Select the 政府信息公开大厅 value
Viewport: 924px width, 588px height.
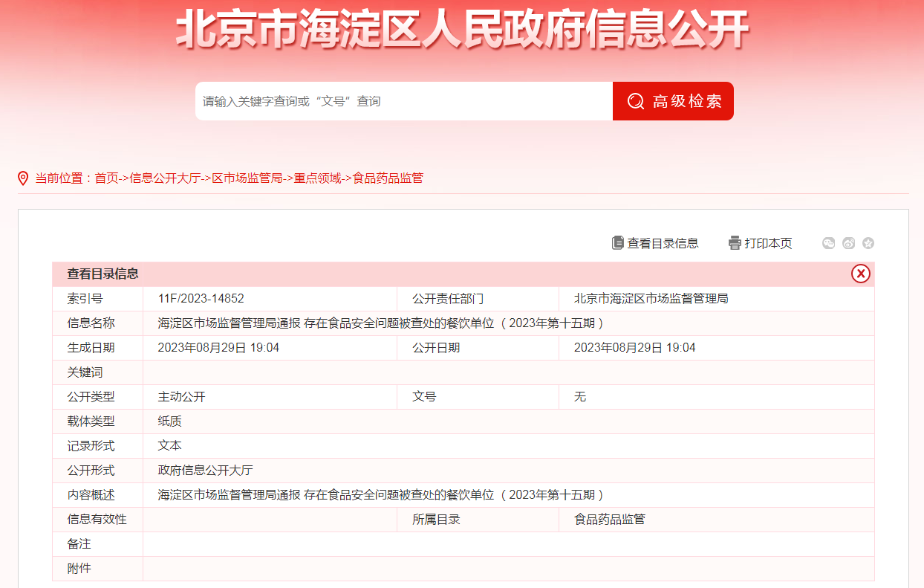pos(206,471)
